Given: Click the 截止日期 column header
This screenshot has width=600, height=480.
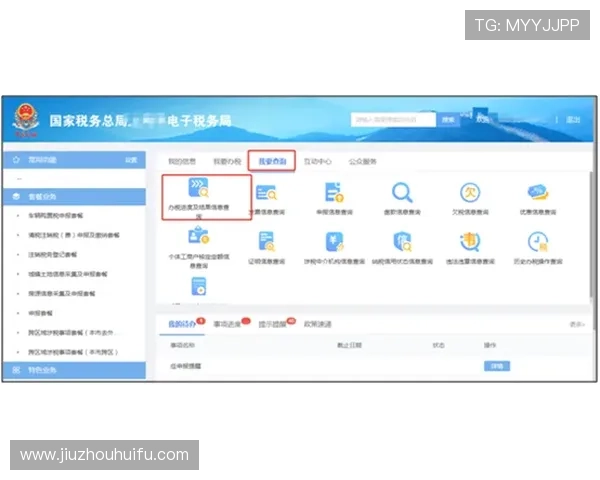Looking at the screenshot, I should 349,345.
